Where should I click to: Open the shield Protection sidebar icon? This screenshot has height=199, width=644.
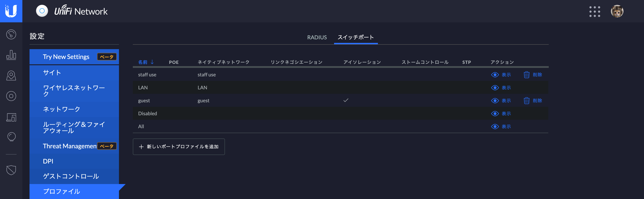pos(11,170)
